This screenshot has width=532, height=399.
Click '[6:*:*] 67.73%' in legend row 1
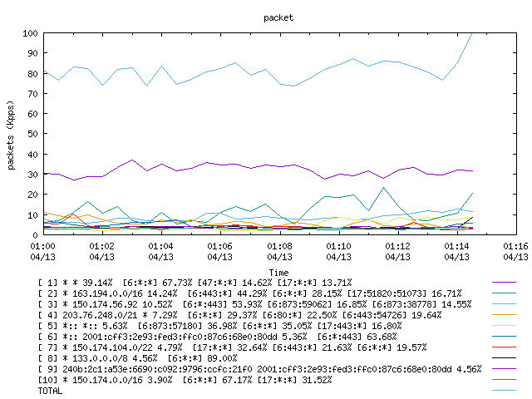tap(157, 283)
